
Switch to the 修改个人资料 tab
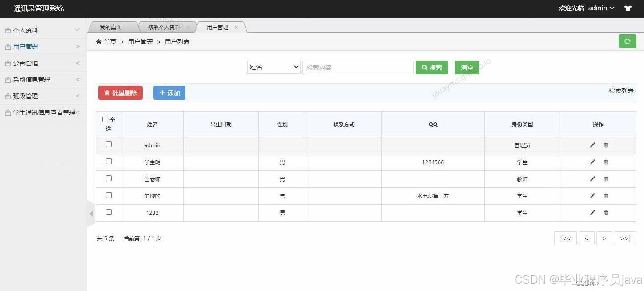click(164, 27)
